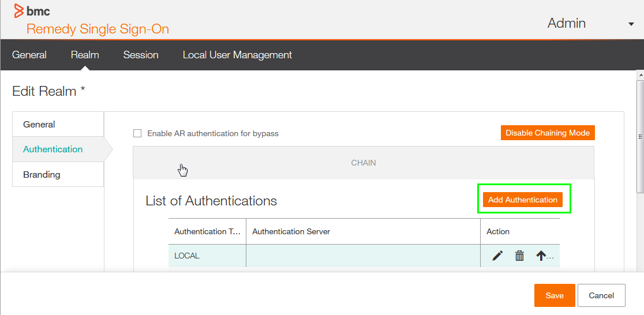644x315 pixels.
Task: Click the BMC logo
Action: tap(32, 11)
